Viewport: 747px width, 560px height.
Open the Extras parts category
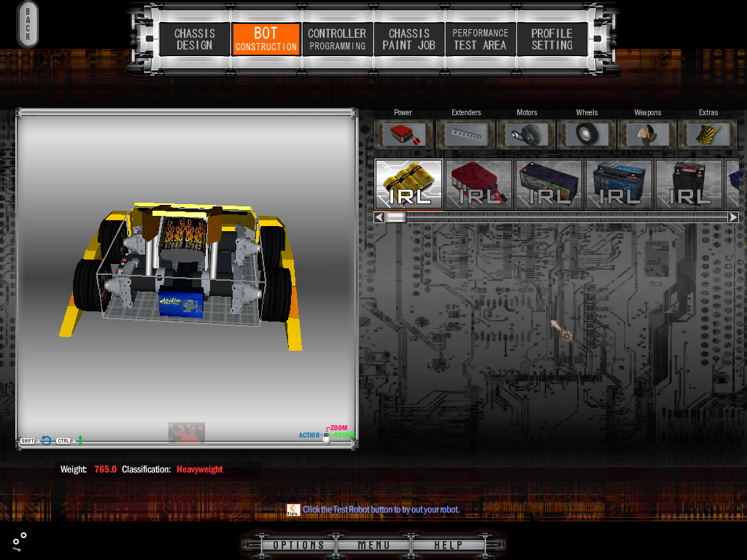coord(708,135)
